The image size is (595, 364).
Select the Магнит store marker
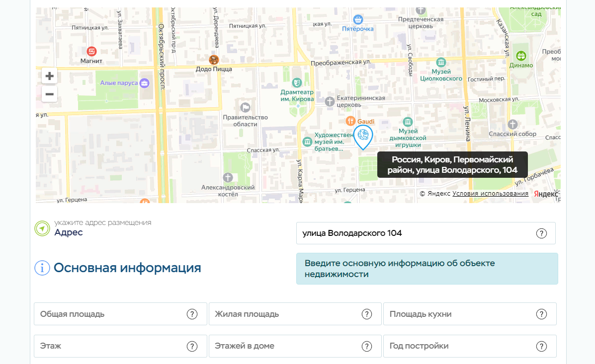[91, 51]
